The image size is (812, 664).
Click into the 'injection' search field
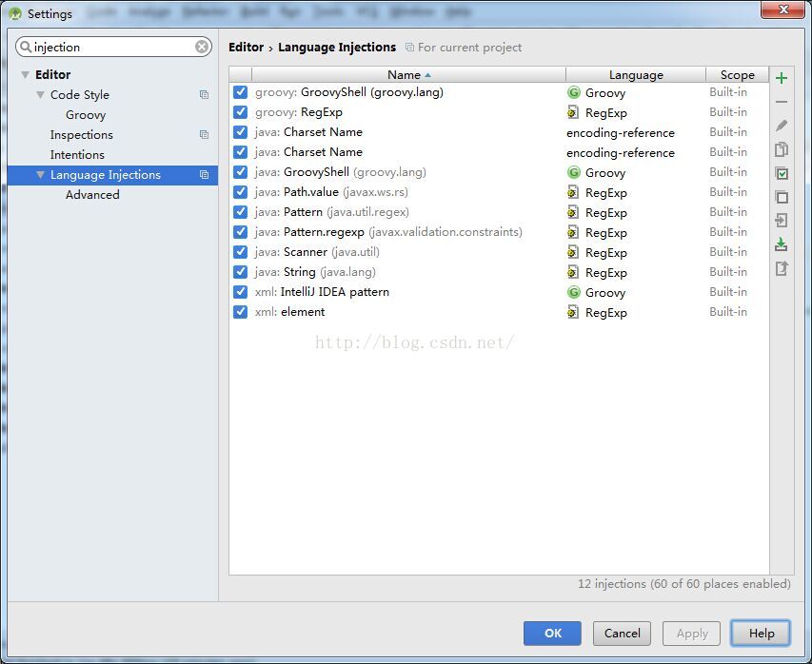click(114, 48)
